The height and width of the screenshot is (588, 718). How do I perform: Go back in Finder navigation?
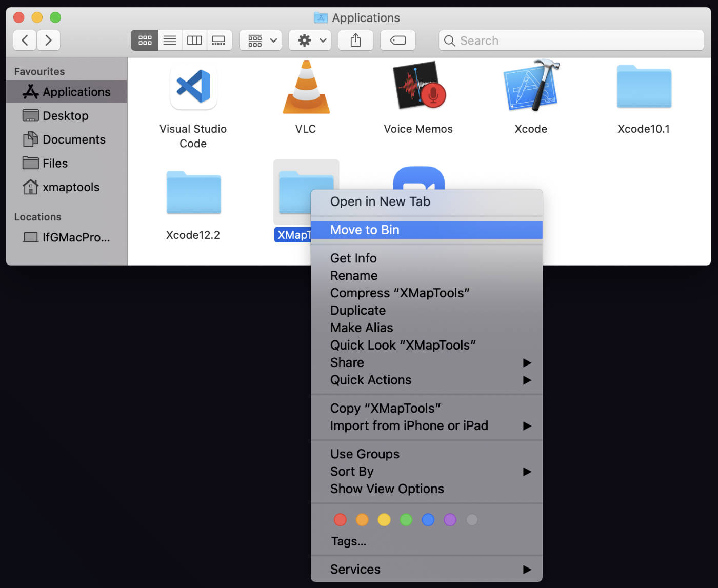point(25,40)
